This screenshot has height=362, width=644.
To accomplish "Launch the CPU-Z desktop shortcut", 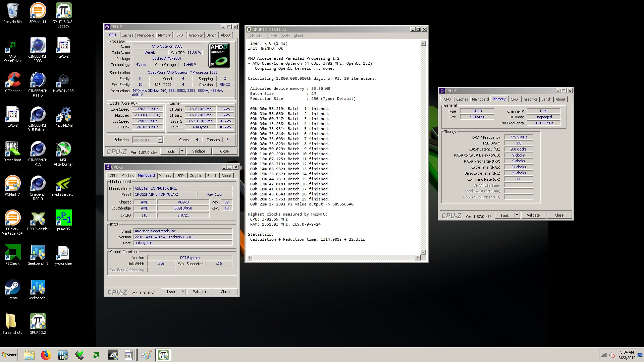I will pos(12,117).
